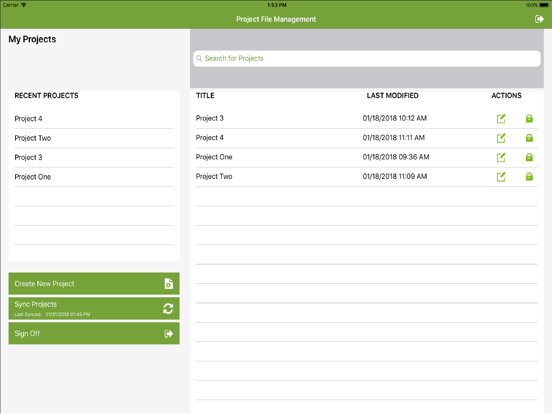This screenshot has width=552, height=414.
Task: Focus the Search for Projects field
Action: (x=367, y=58)
